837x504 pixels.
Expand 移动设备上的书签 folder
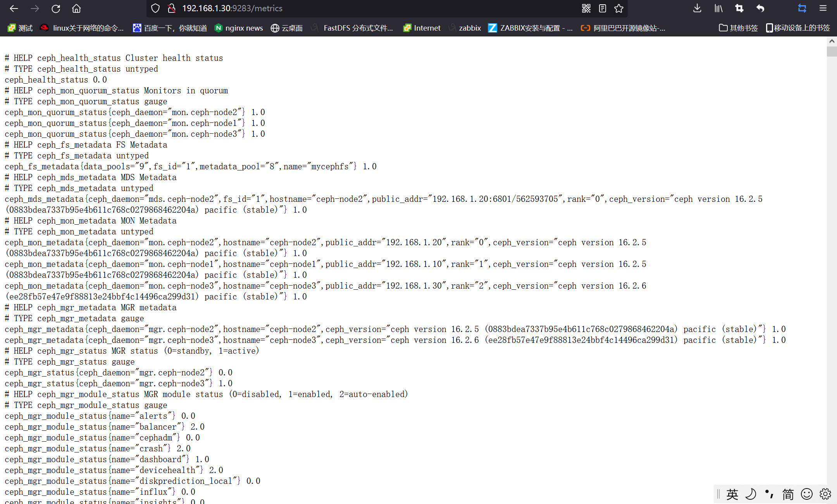798,28
